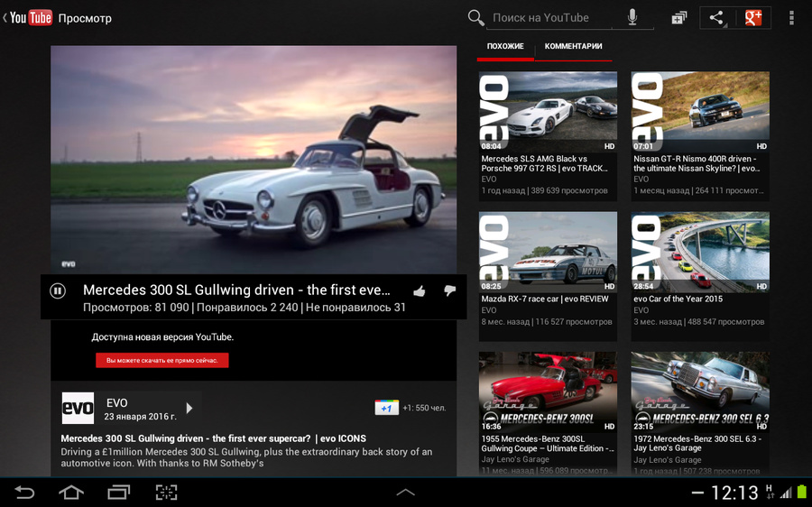Tap the Android recent apps button
The height and width of the screenshot is (507, 812).
[118, 493]
